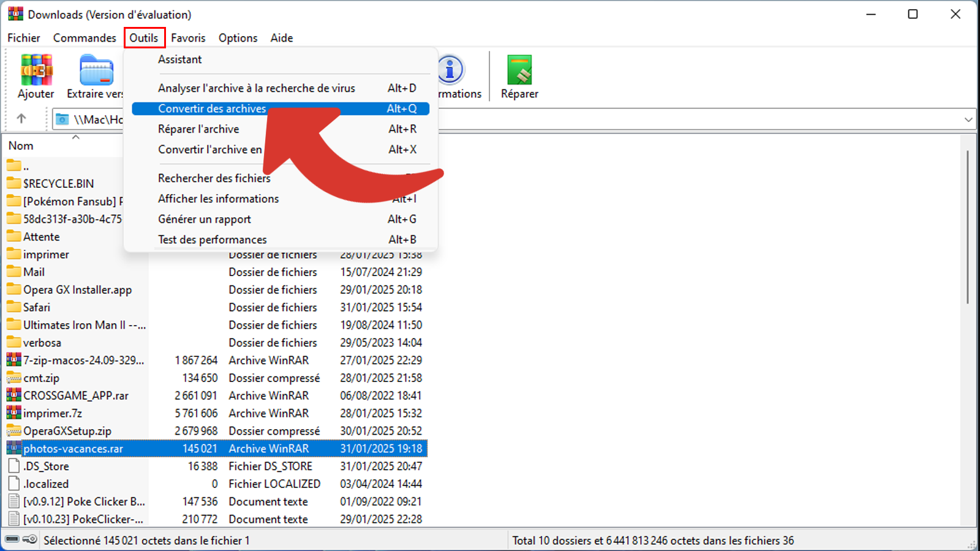Select Rechercher des fichiers entry
The width and height of the screenshot is (980, 551).
[x=281, y=178]
